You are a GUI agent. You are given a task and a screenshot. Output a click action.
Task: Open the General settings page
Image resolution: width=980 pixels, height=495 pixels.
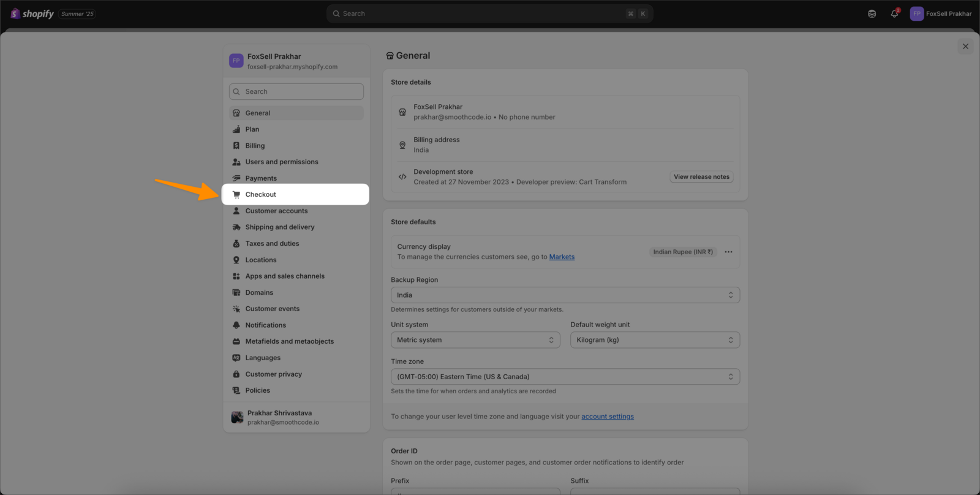click(x=296, y=113)
